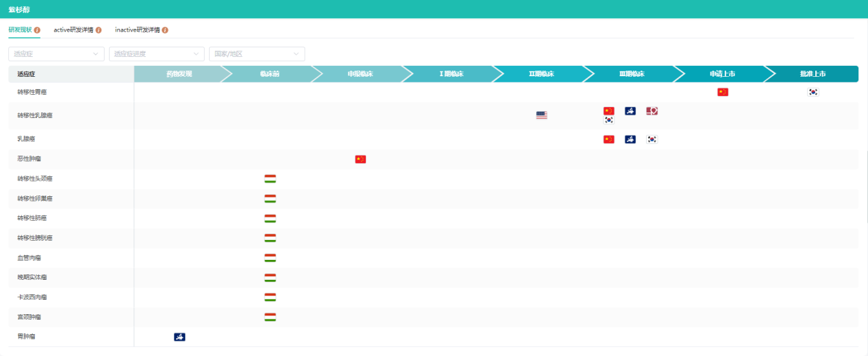Click China flag in 转移性胃癌 row

723,92
